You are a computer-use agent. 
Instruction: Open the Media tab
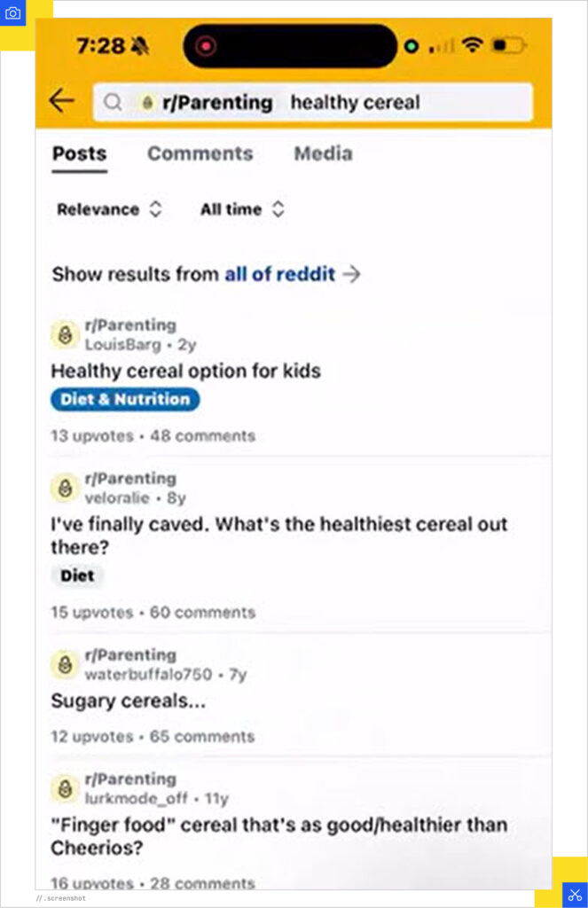point(323,153)
